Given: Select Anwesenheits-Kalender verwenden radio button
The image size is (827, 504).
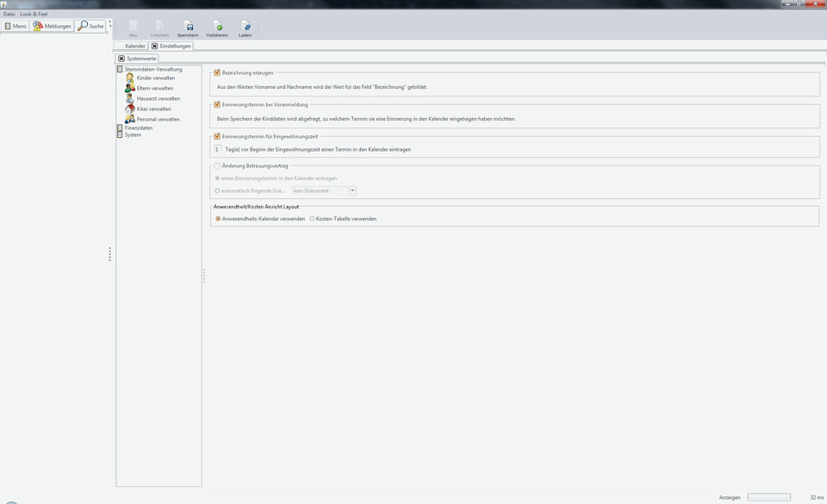Looking at the screenshot, I should (x=218, y=219).
